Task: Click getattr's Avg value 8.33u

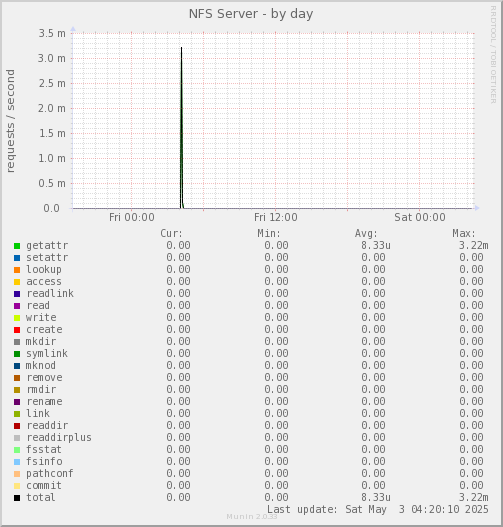Action: point(376,246)
